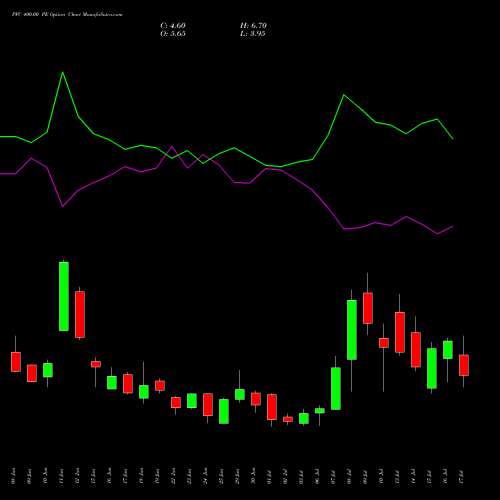Click the high value "H: 6.70"
The height and width of the screenshot is (500, 500).
coord(253,26)
